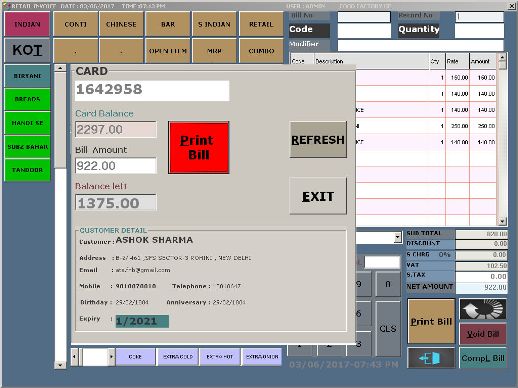Image resolution: width=518 pixels, height=388 pixels.
Task: Click the modifier bar left scroll arrow
Action: [74, 357]
